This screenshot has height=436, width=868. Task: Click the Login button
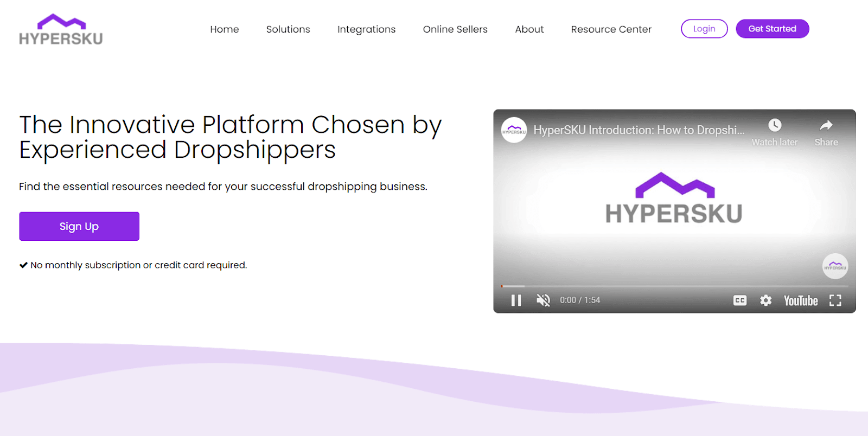click(x=704, y=29)
